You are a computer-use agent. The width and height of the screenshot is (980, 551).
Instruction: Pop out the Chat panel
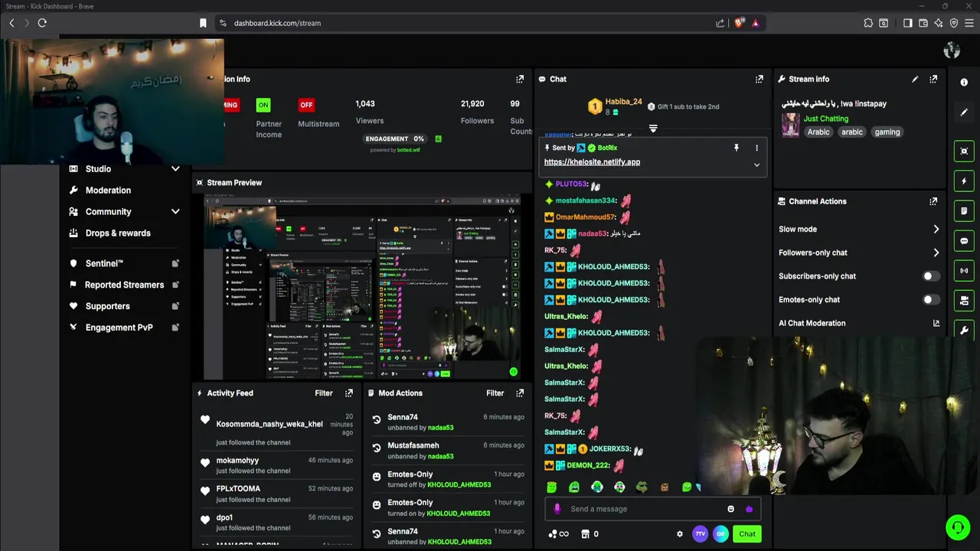click(x=759, y=79)
